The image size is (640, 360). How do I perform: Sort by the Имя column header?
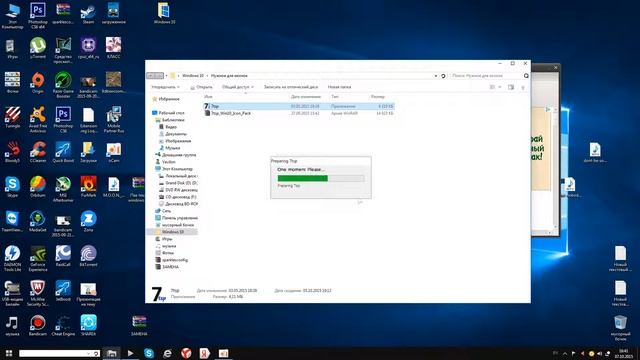coord(246,97)
